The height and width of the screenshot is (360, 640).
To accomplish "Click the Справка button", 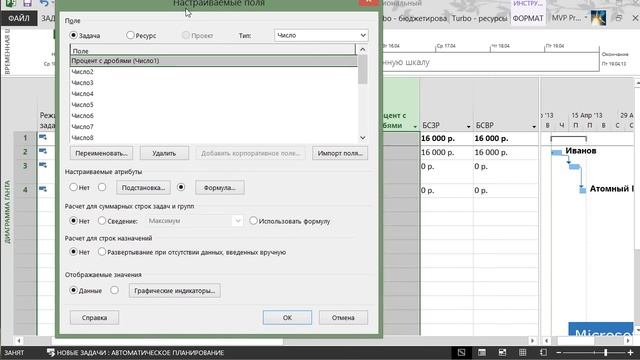I will point(94,318).
